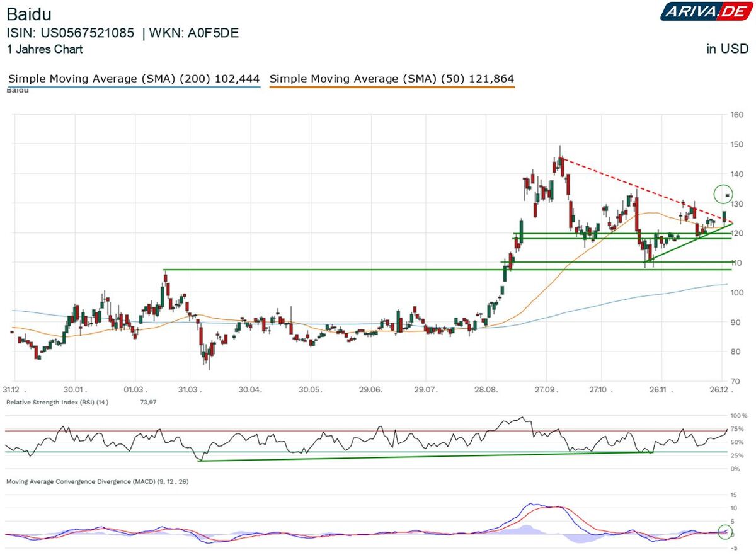Click the 0% RSI axis label

(x=736, y=469)
